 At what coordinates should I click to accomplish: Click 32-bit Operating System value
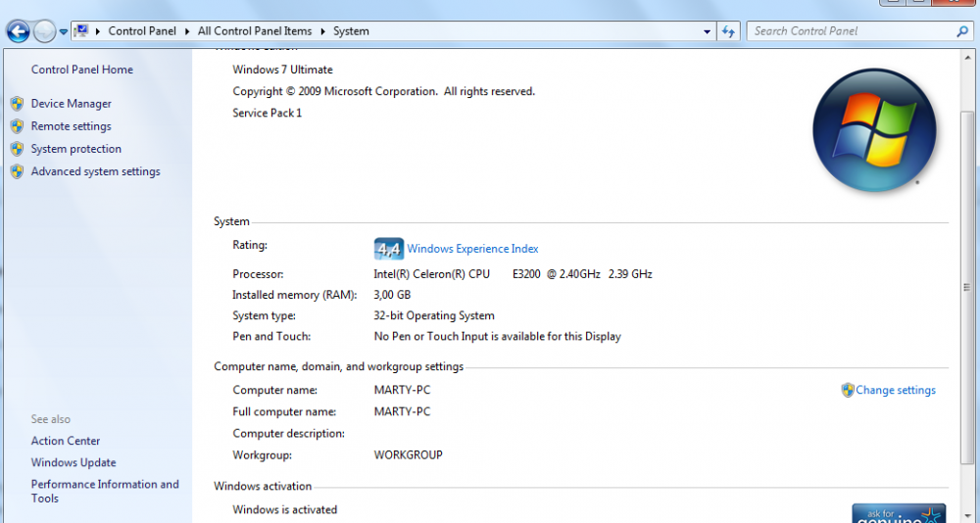tap(434, 315)
